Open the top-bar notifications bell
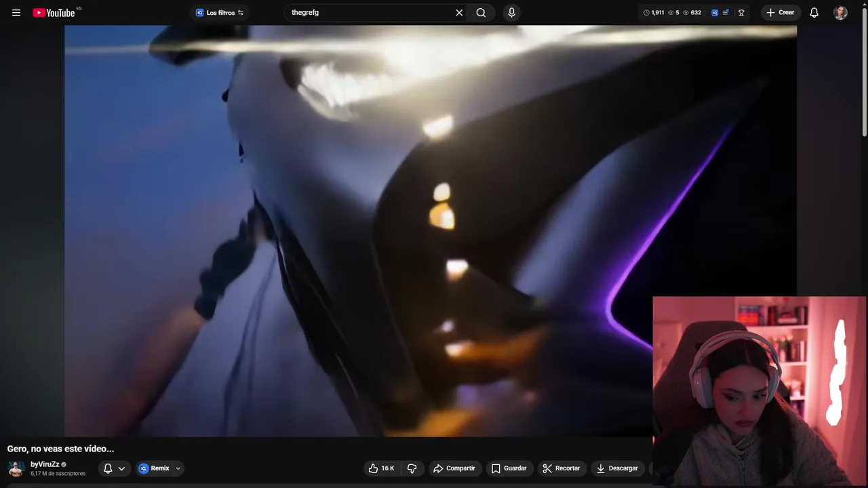Screen dimensions: 868x488 tap(814, 12)
